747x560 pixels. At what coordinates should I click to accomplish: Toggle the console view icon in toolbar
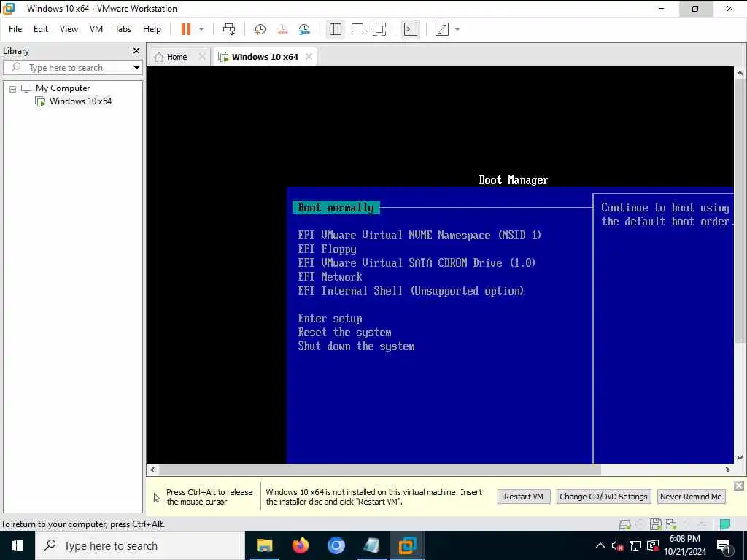click(x=410, y=29)
